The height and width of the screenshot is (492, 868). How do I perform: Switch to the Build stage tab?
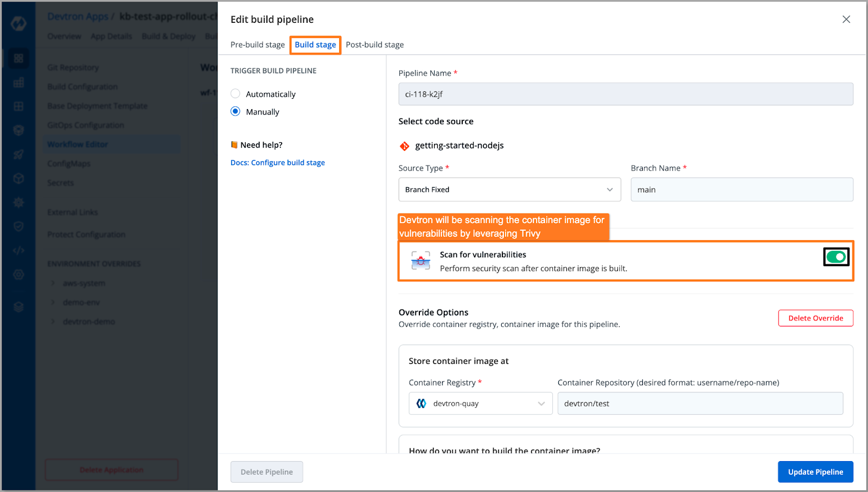point(315,45)
